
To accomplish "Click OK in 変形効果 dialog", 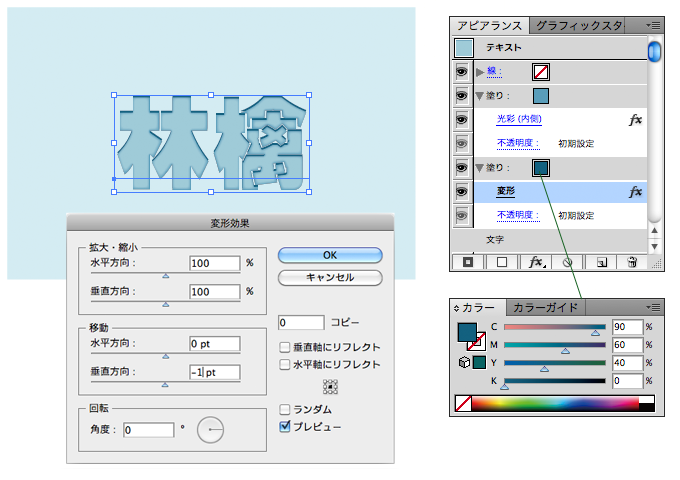I will [x=330, y=255].
